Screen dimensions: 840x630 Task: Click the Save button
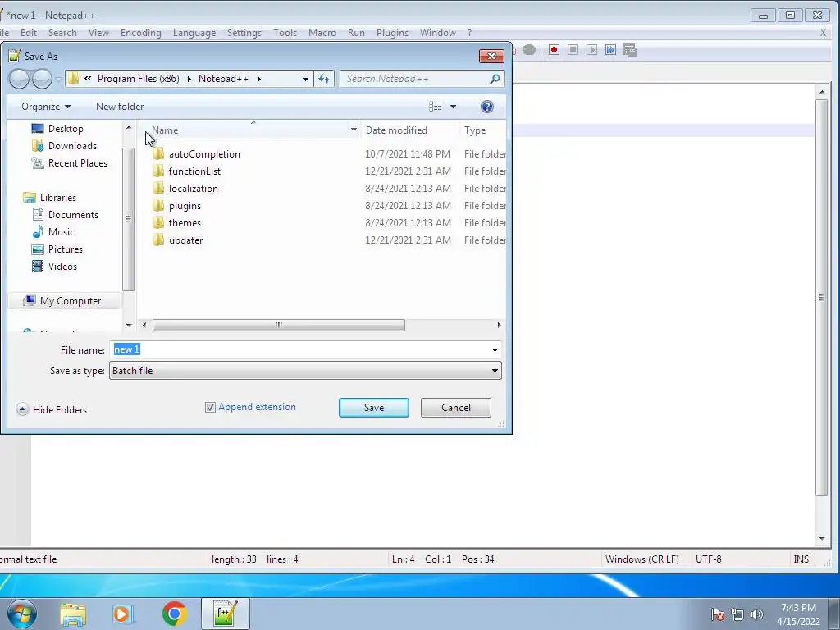(x=374, y=408)
